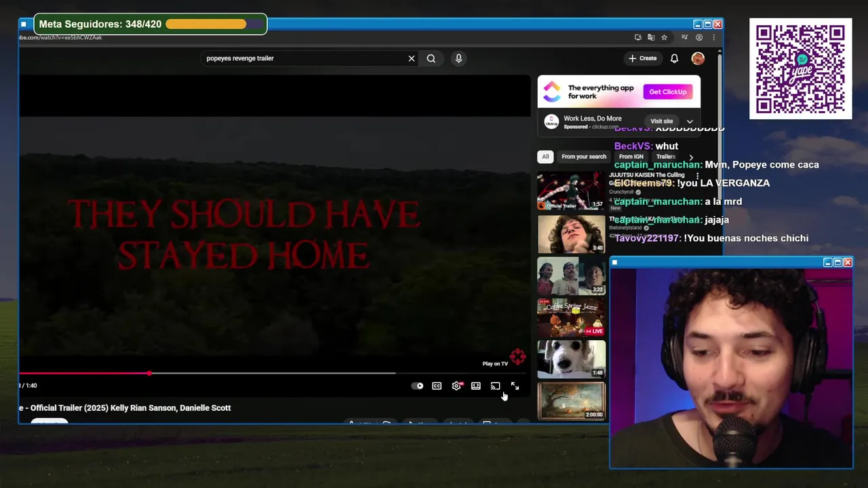Image resolution: width=868 pixels, height=488 pixels.
Task: Select the From IGN chip
Action: (x=631, y=157)
